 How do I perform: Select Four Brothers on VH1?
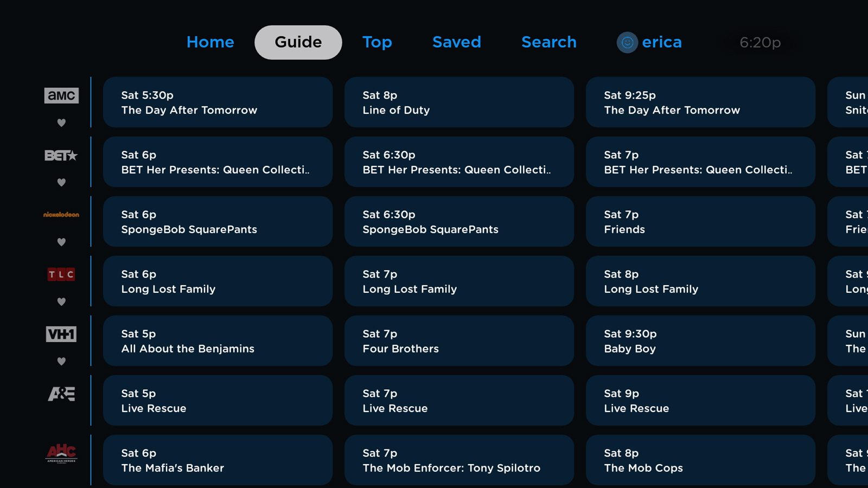coord(458,341)
